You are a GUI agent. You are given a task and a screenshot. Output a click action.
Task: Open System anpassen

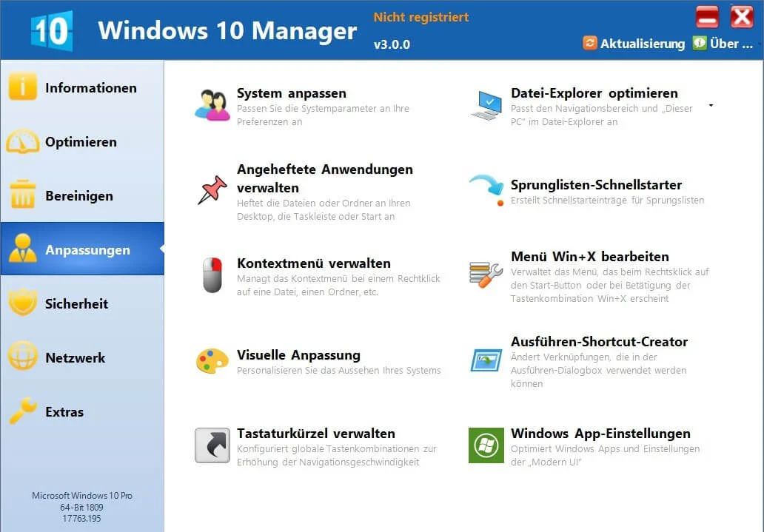coord(292,93)
